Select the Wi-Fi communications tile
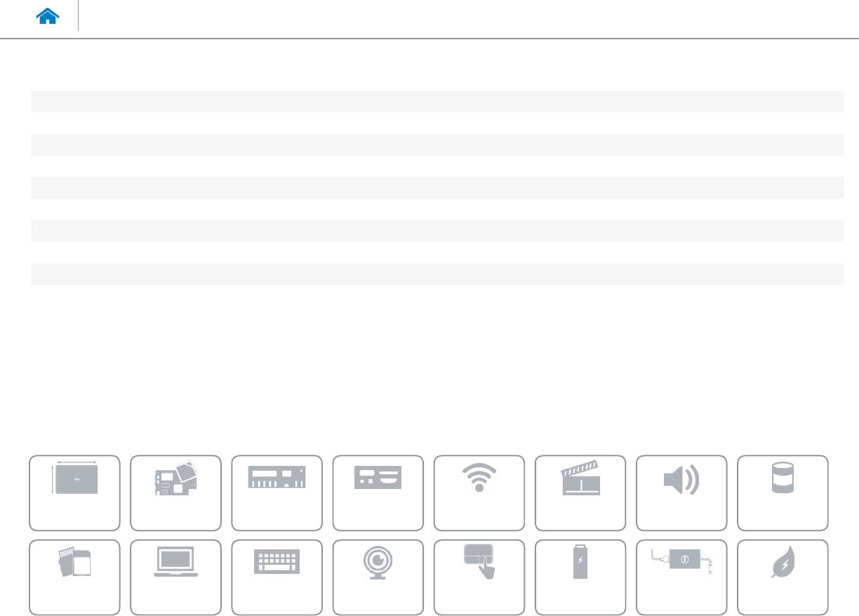 tap(479, 493)
